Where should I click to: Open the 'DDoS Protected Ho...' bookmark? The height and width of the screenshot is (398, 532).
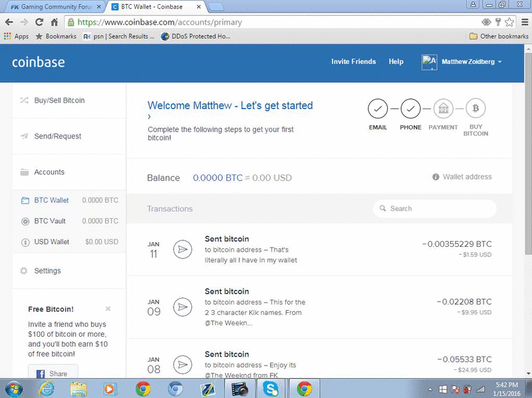pos(196,37)
